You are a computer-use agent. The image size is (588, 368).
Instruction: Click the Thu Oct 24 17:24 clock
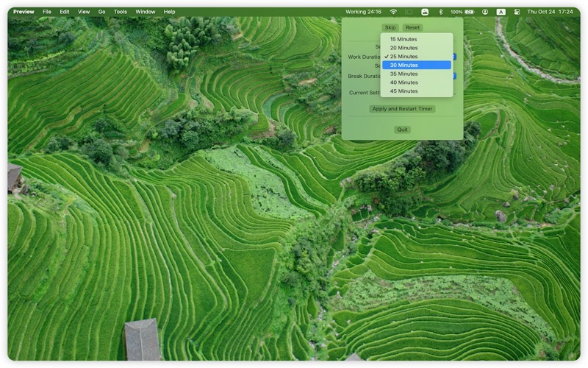550,12
